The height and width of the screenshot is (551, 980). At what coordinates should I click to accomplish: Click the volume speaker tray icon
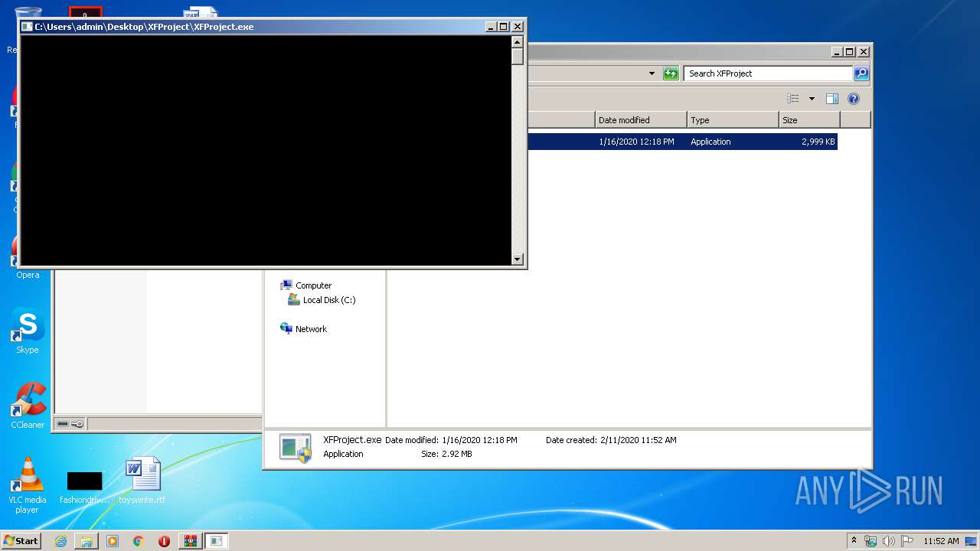[889, 541]
